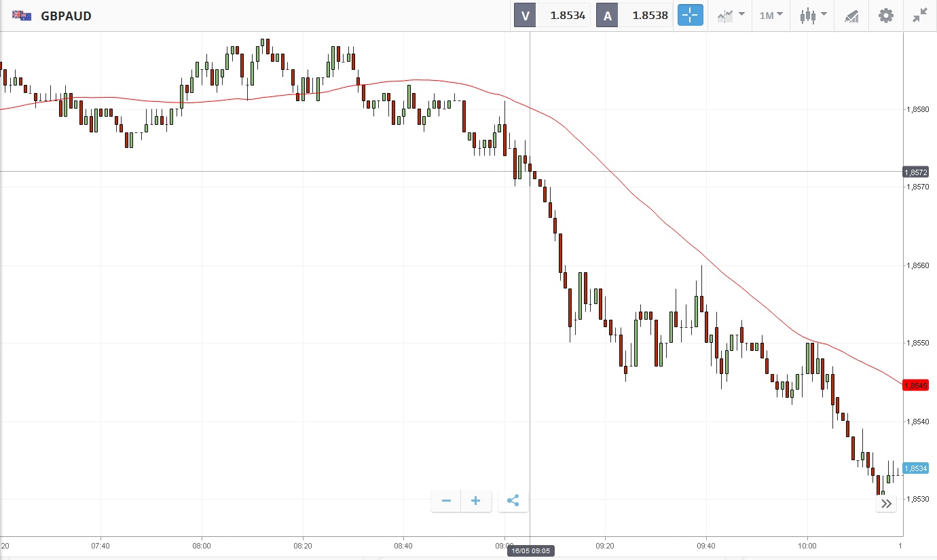Open the drawing and indicators tool
This screenshot has width=937, height=560.
[x=851, y=16]
